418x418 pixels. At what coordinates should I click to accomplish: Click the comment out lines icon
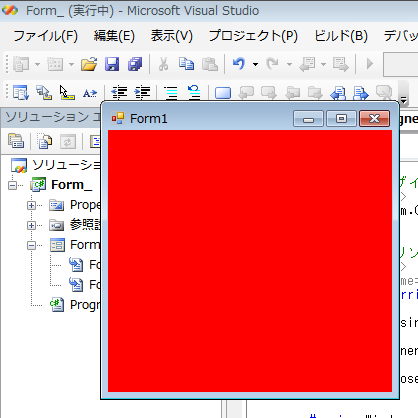[171, 92]
